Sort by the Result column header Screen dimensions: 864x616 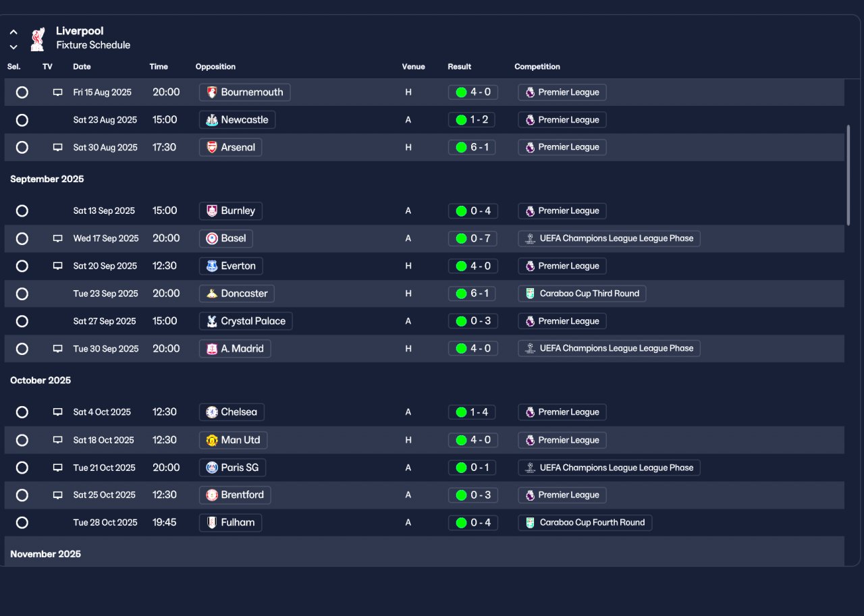pyautogui.click(x=460, y=67)
